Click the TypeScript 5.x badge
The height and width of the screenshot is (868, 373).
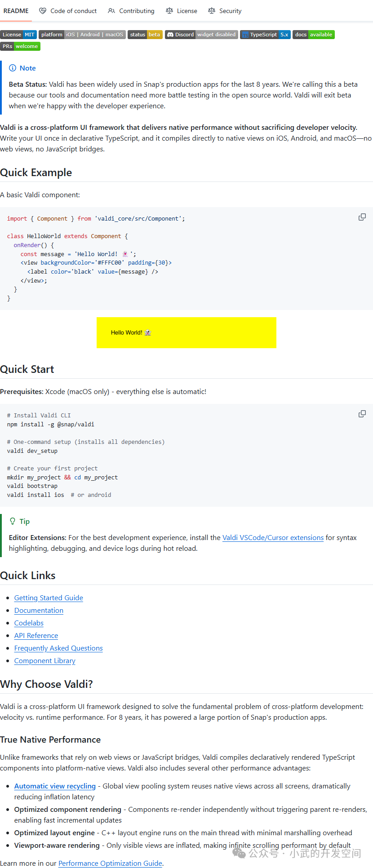click(x=265, y=35)
